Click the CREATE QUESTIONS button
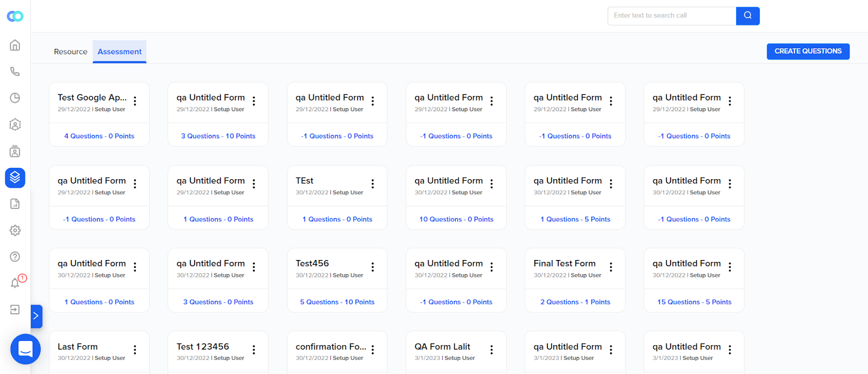868x374 pixels. tap(808, 51)
